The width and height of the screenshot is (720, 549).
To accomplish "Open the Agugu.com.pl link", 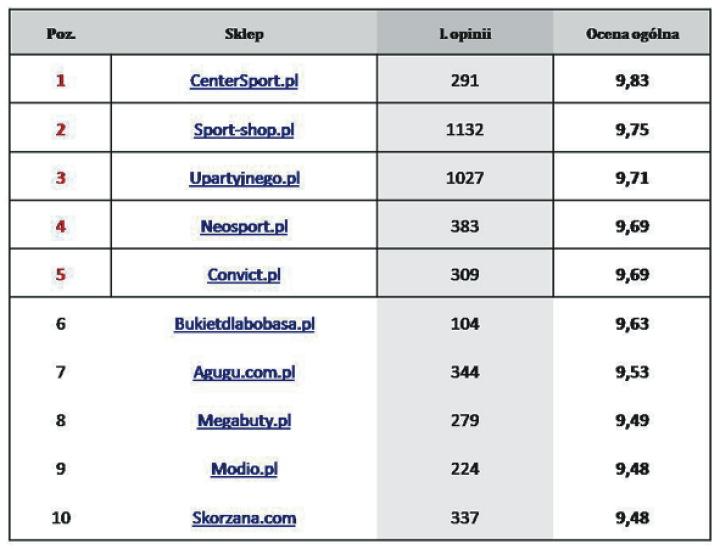I will [x=244, y=372].
